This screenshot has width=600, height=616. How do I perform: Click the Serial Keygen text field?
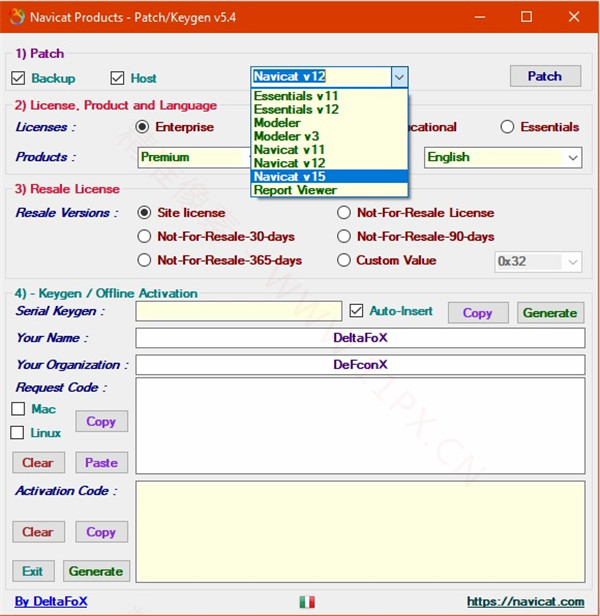point(239,311)
